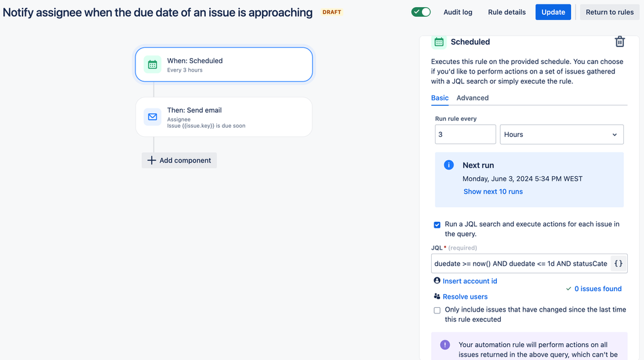This screenshot has width=644, height=360.
Task: Toggle the rule enabled switch off
Action: 421,12
